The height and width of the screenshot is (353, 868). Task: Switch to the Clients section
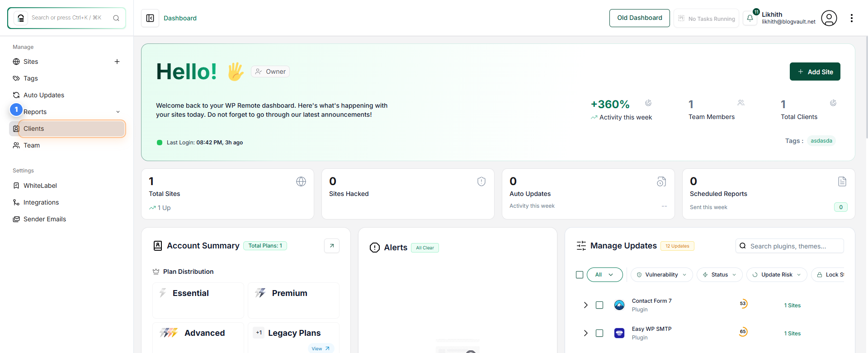coord(34,129)
